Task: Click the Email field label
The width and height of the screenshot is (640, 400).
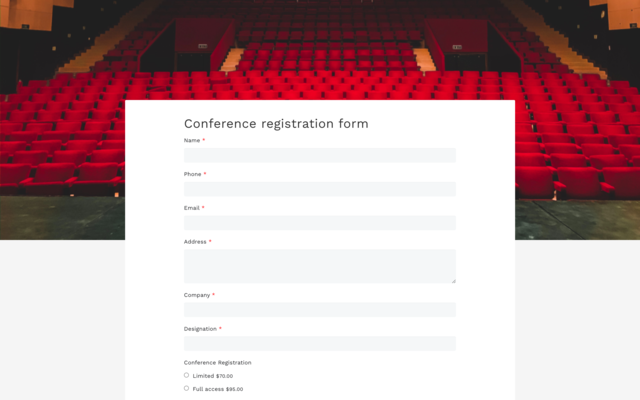Action: coord(192,208)
